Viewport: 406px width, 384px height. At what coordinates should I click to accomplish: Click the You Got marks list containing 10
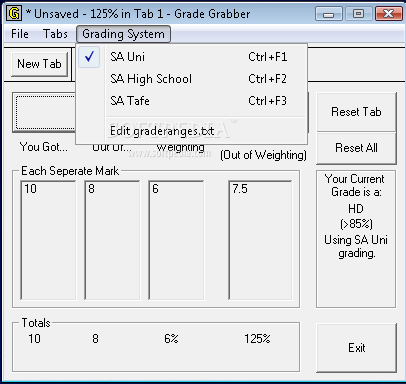click(48, 240)
